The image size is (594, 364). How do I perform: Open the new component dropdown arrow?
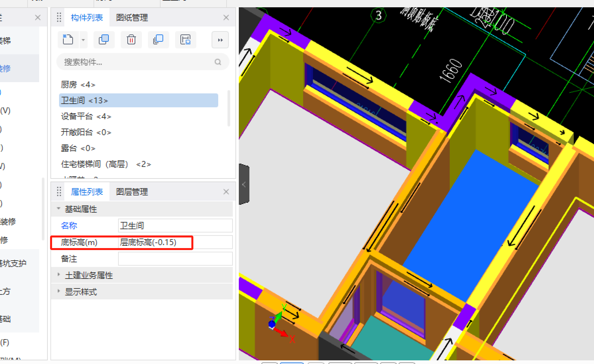point(83,40)
